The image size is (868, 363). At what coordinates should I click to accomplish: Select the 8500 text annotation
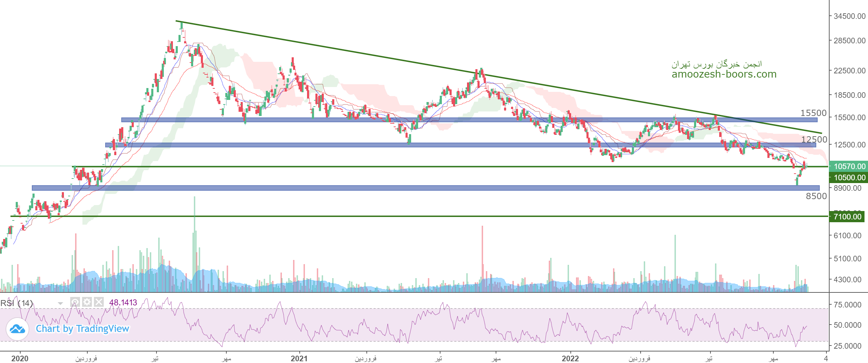point(816,196)
